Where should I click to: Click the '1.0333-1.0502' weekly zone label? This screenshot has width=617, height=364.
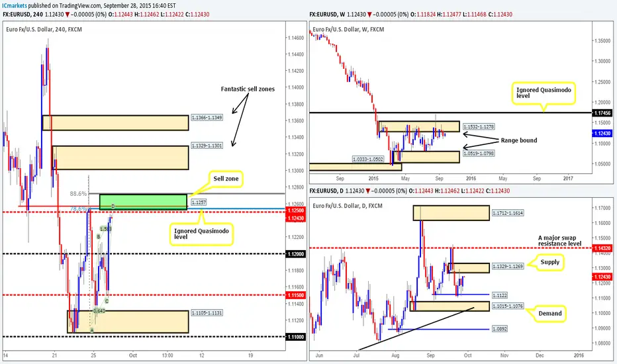pyautogui.click(x=368, y=159)
